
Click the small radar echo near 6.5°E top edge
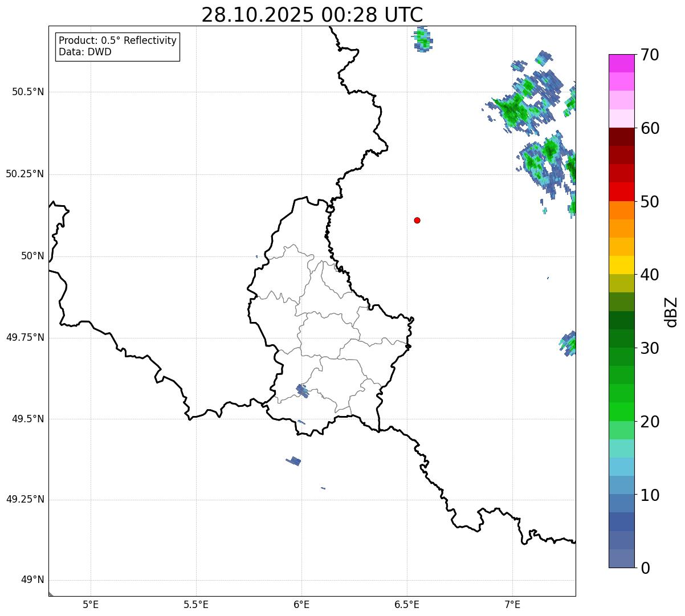pos(422,39)
